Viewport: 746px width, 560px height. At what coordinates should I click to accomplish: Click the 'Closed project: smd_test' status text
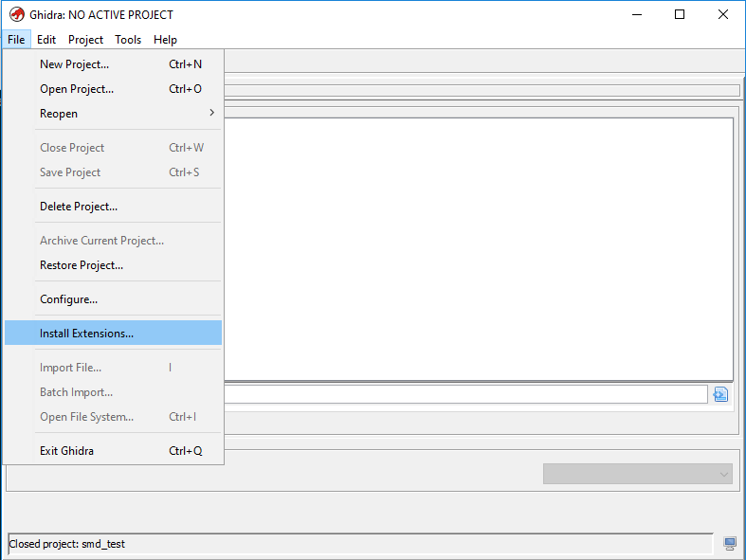[x=67, y=544]
